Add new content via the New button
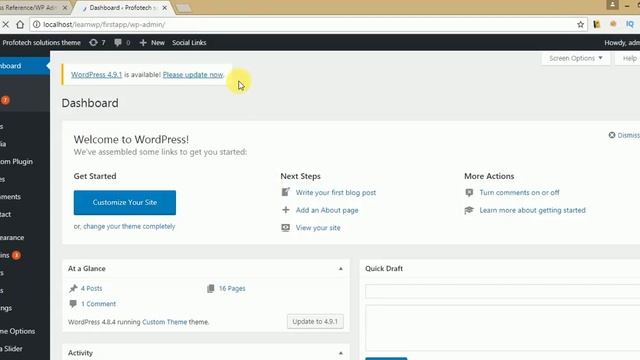640x360 pixels. click(x=152, y=42)
